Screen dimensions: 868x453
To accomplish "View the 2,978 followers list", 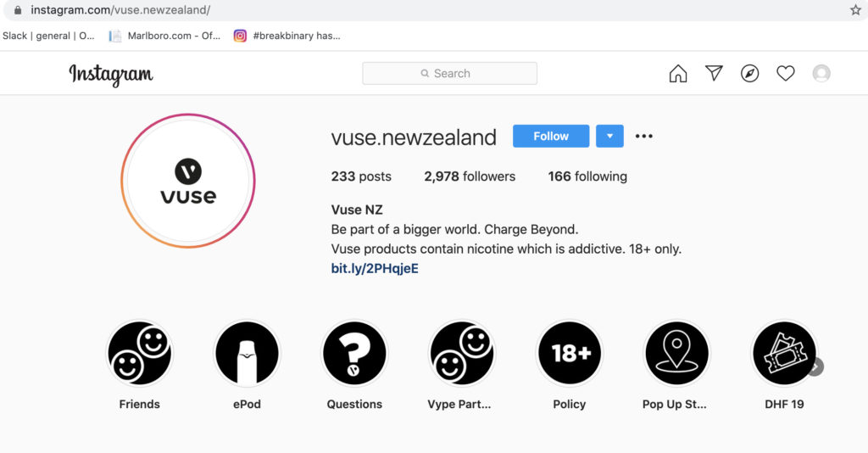I will pos(470,176).
